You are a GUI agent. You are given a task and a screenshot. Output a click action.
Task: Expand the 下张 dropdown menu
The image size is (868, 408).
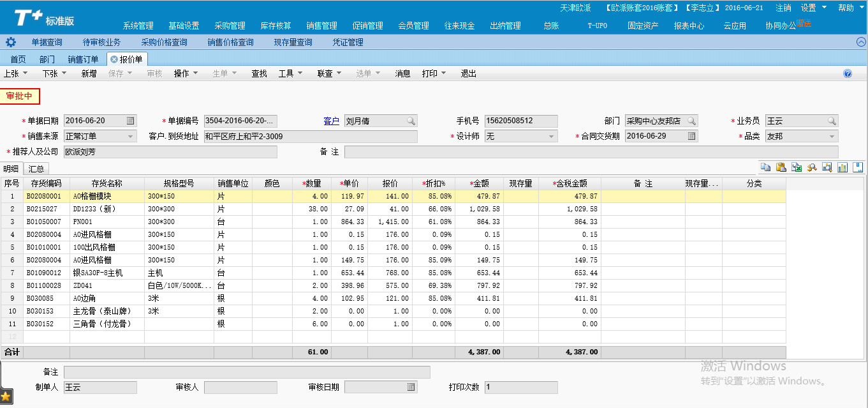(x=64, y=73)
